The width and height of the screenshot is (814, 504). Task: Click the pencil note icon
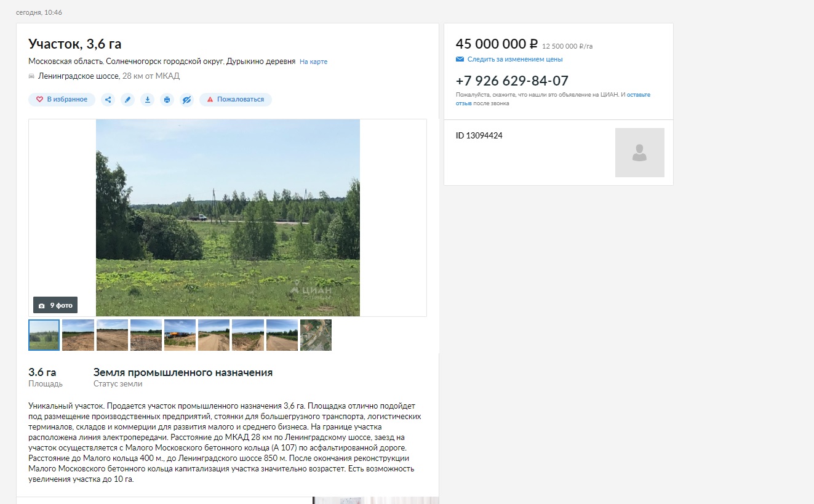click(x=127, y=99)
